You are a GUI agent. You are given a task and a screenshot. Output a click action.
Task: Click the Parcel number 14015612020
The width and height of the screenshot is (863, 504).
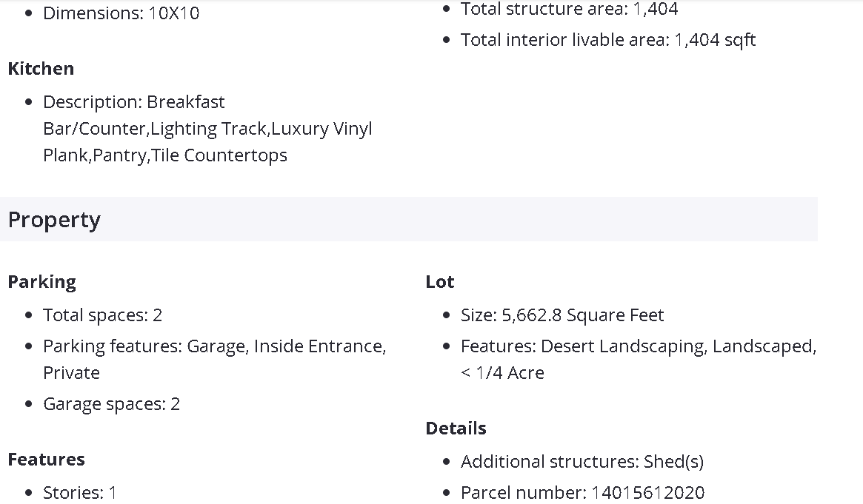tap(582, 493)
